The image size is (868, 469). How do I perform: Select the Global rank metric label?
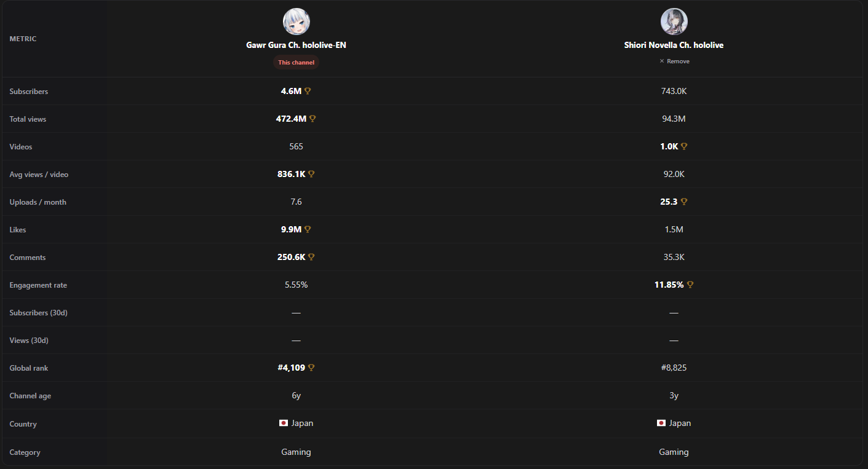(x=29, y=368)
